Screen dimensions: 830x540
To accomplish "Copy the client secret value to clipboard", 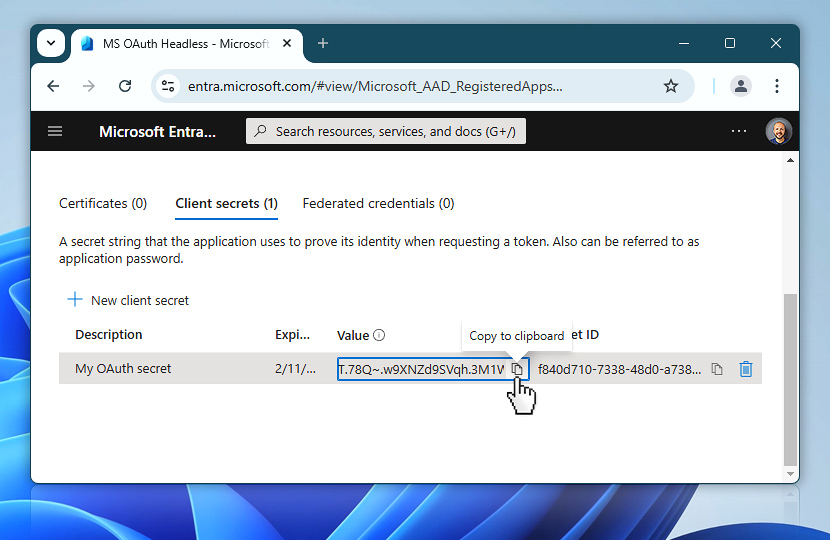I will [517, 369].
